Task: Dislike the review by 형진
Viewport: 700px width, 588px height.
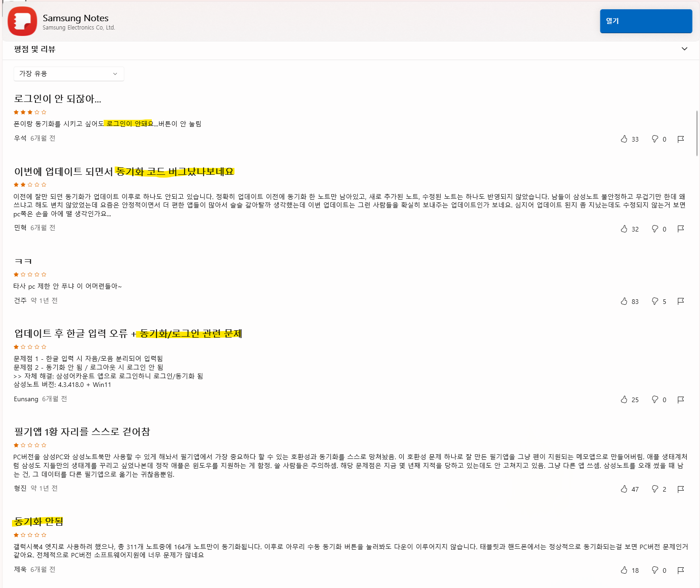Action: (655, 489)
